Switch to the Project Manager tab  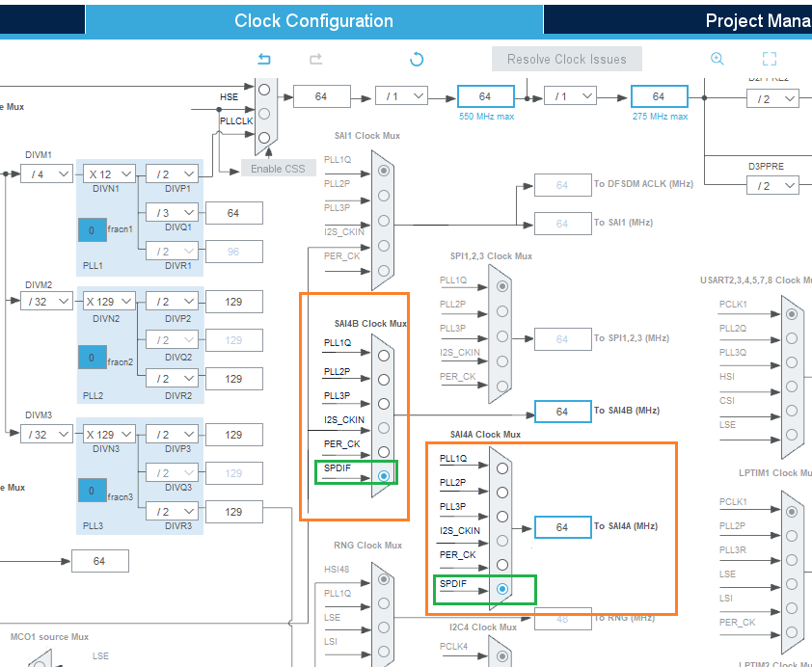tap(678, 20)
